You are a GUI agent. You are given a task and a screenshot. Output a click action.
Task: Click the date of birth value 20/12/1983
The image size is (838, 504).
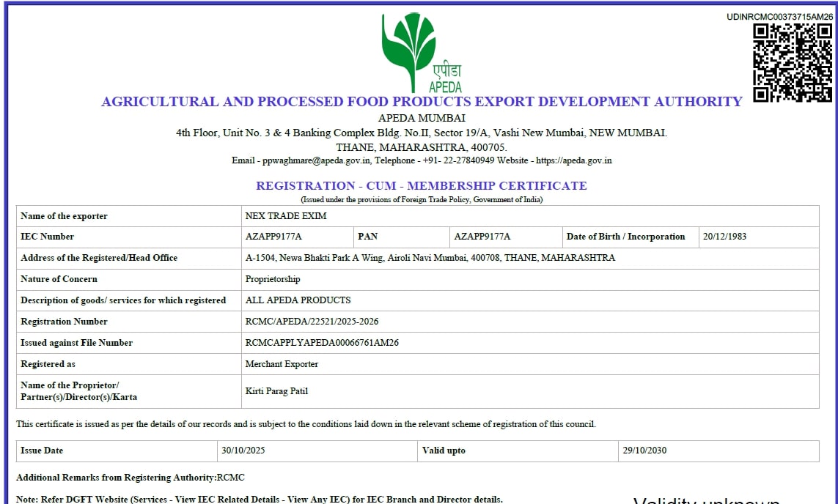(724, 237)
